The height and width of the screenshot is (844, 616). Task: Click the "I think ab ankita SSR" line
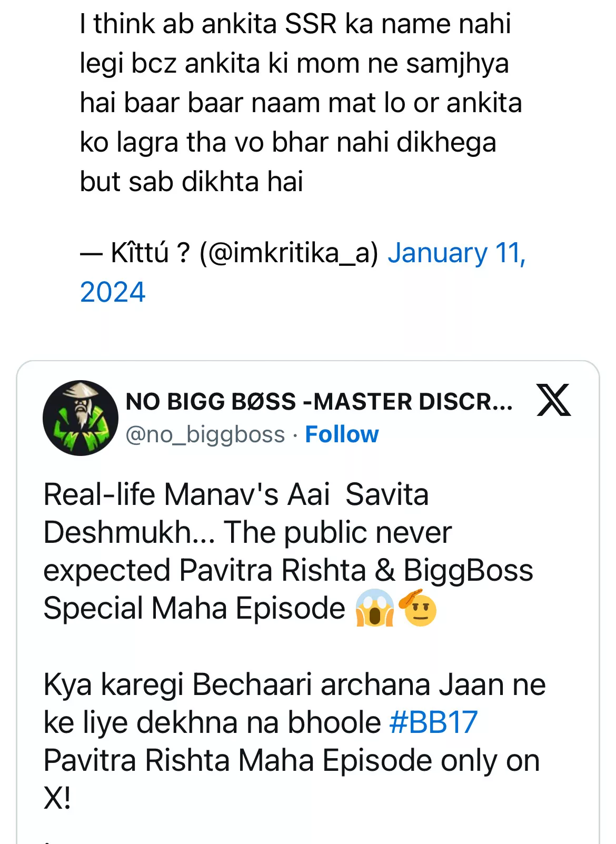tap(295, 24)
